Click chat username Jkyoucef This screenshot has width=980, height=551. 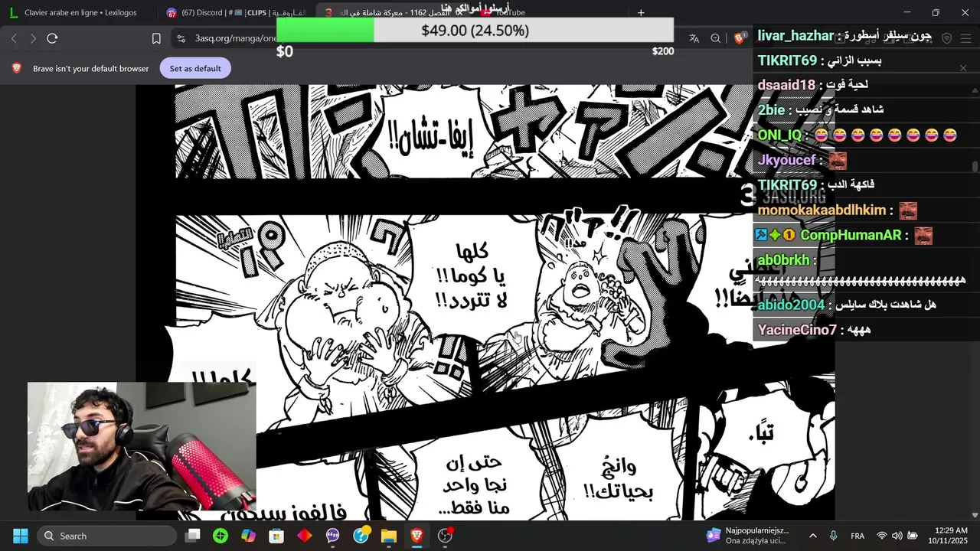coord(787,161)
